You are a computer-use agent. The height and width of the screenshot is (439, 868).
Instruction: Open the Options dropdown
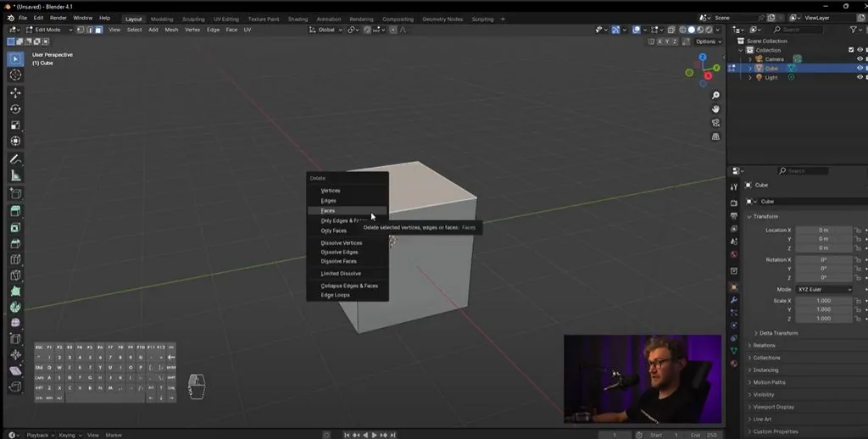point(708,42)
